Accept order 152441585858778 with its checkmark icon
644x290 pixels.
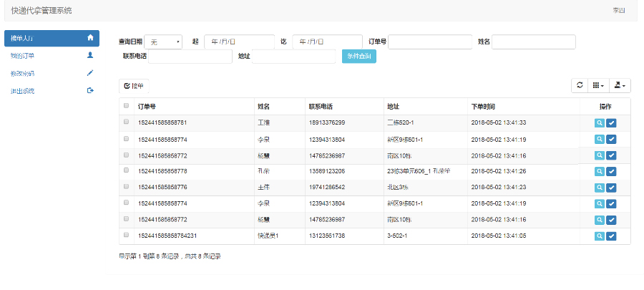point(611,171)
